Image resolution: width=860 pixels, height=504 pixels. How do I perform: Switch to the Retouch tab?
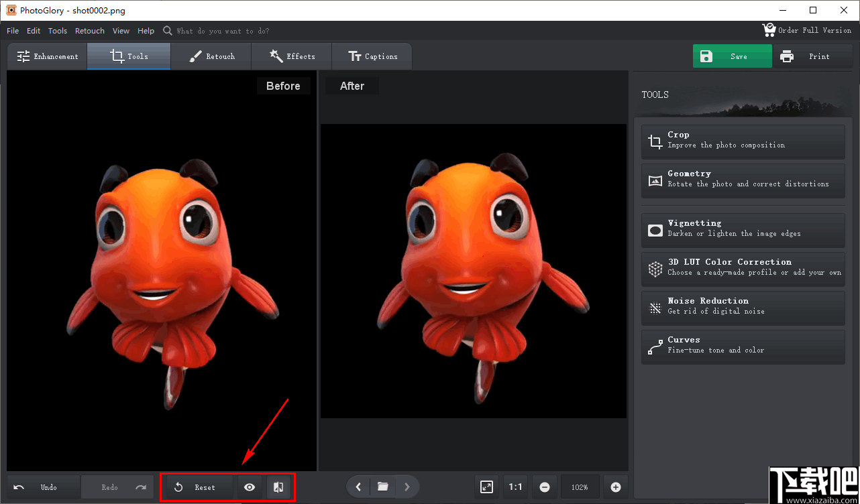coord(211,56)
